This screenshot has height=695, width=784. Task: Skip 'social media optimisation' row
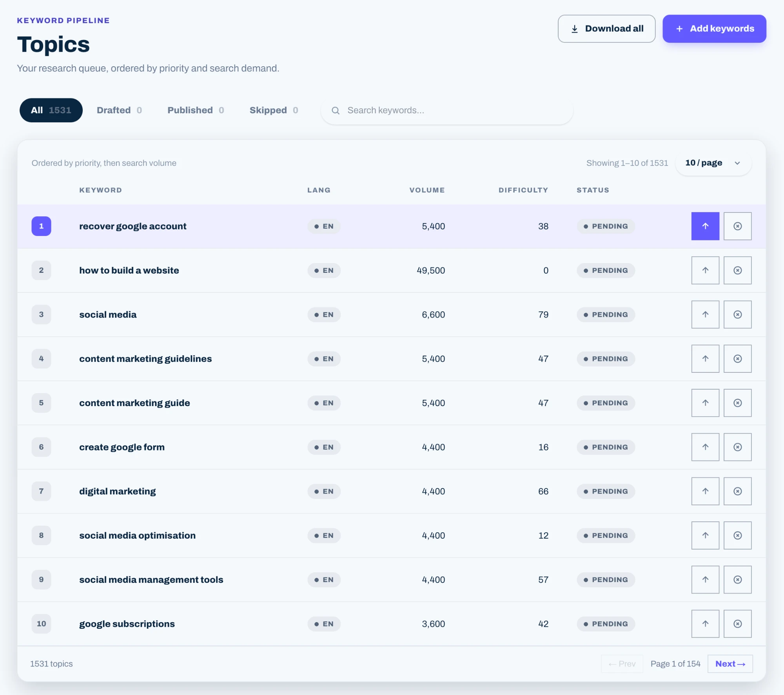737,535
